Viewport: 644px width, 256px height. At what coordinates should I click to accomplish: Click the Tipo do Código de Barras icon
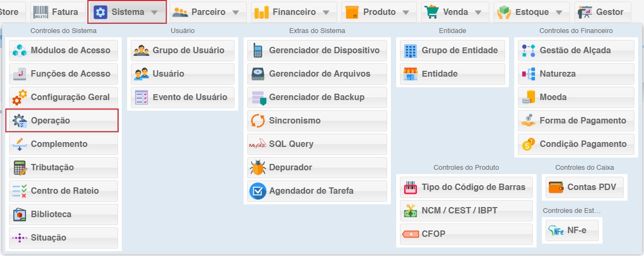click(411, 187)
